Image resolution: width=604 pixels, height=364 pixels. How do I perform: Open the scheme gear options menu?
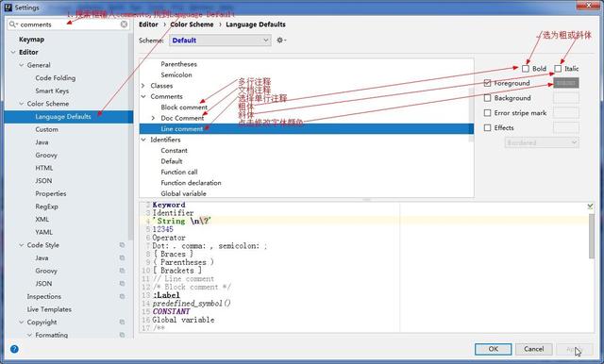coord(281,40)
